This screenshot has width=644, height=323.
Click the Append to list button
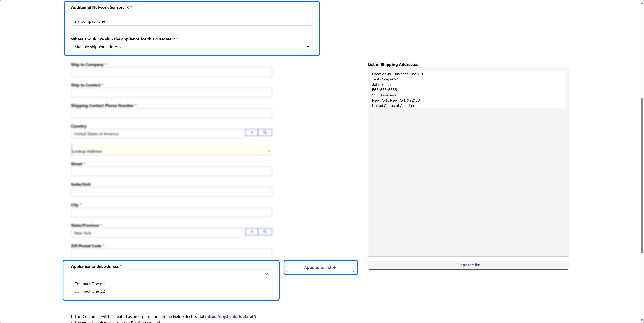pyautogui.click(x=320, y=267)
